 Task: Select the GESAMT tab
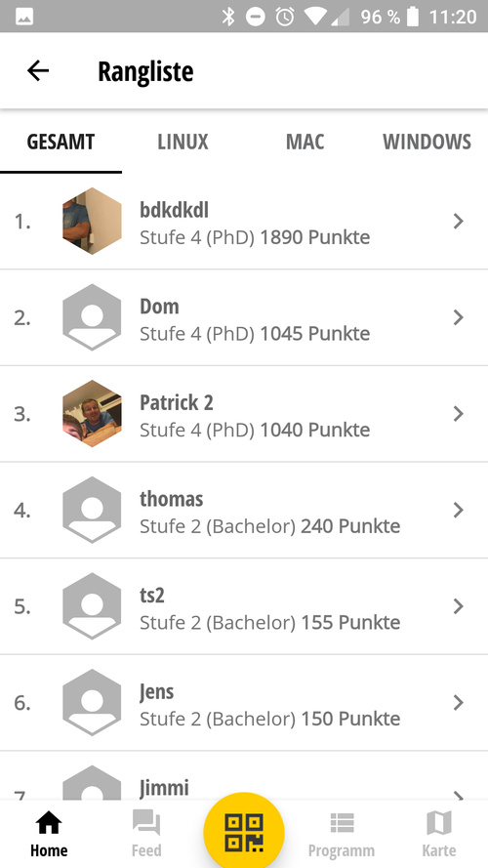tap(61, 143)
